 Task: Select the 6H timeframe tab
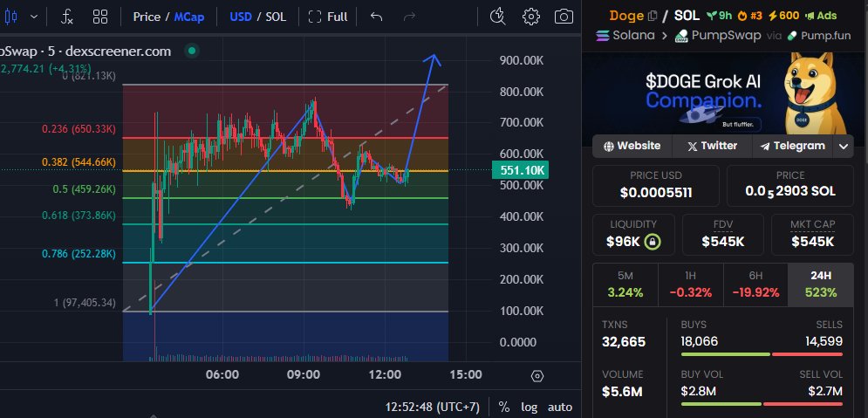coord(755,285)
